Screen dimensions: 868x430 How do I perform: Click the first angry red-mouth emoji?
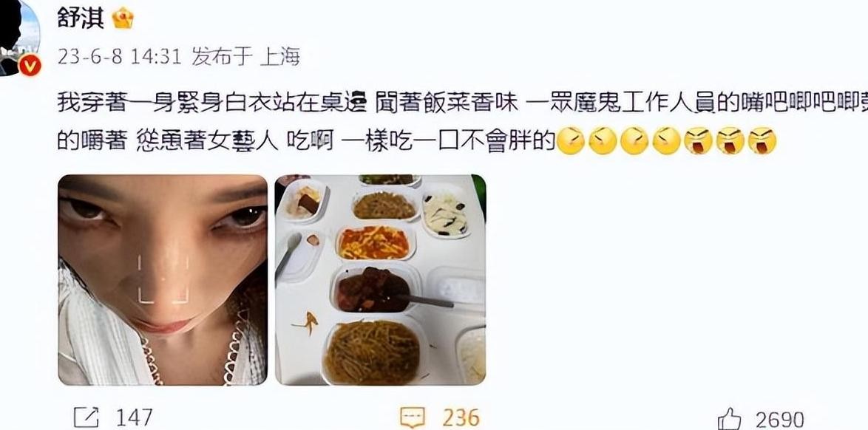tap(699, 140)
